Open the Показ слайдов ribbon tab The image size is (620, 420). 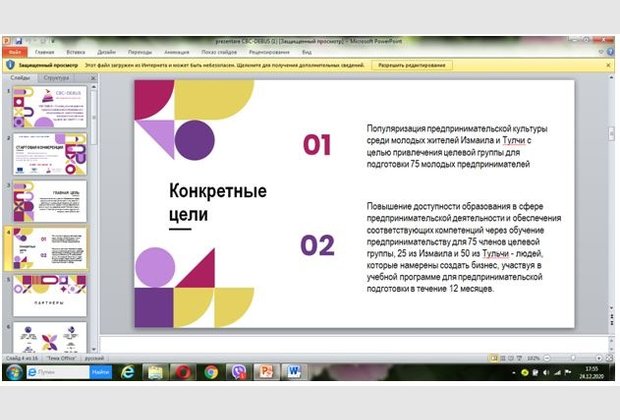click(219, 52)
